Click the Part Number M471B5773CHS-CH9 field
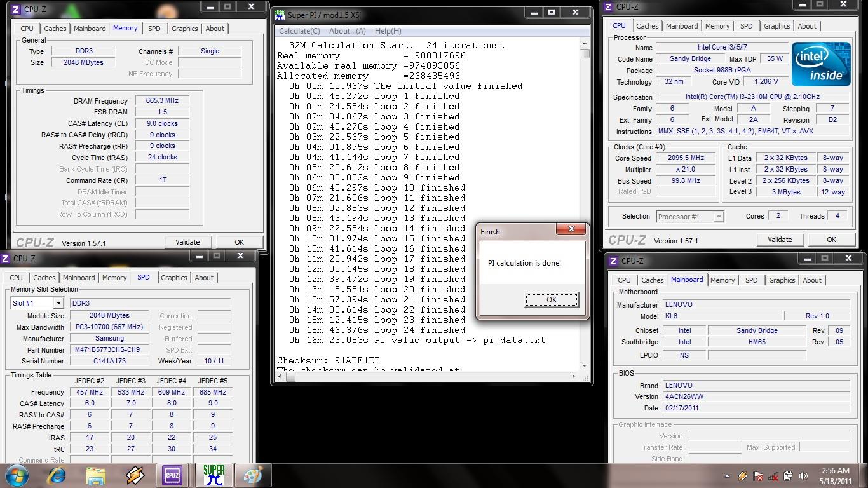This screenshot has width=868, height=488. 111,350
